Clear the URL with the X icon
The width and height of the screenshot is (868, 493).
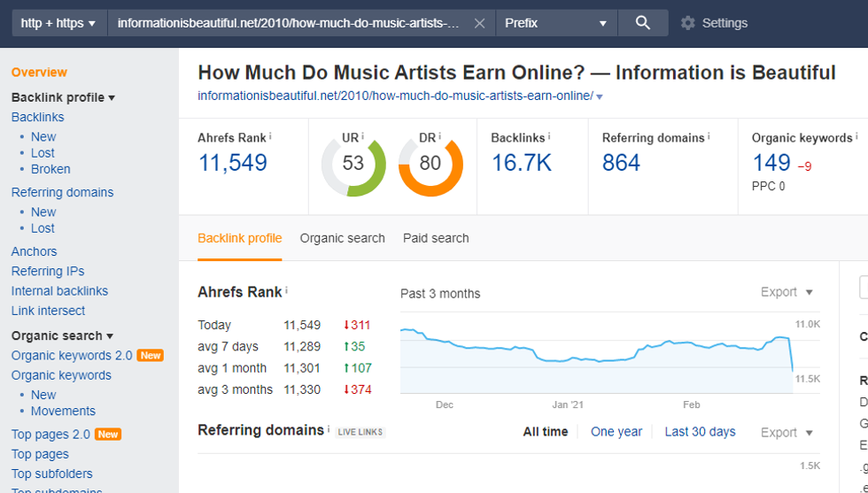point(479,23)
